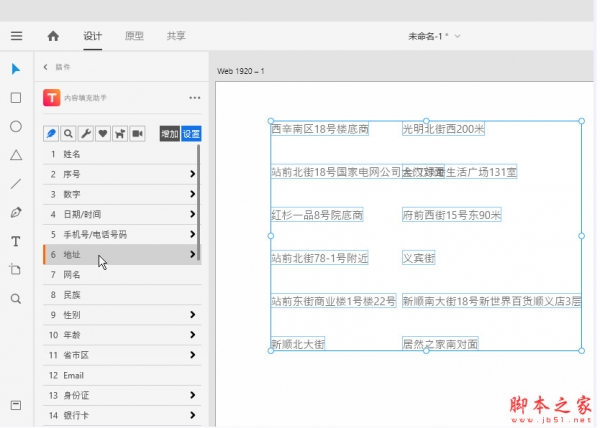
Task: Expand the 日期/时间 submenu arrow
Action: pyautogui.click(x=192, y=214)
